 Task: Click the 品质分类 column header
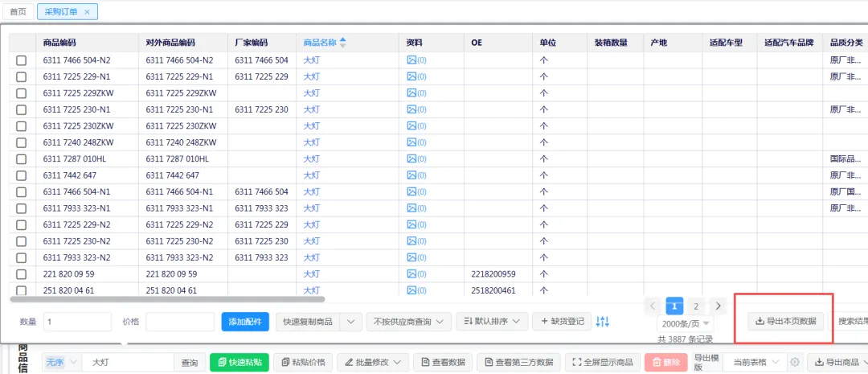tap(845, 43)
